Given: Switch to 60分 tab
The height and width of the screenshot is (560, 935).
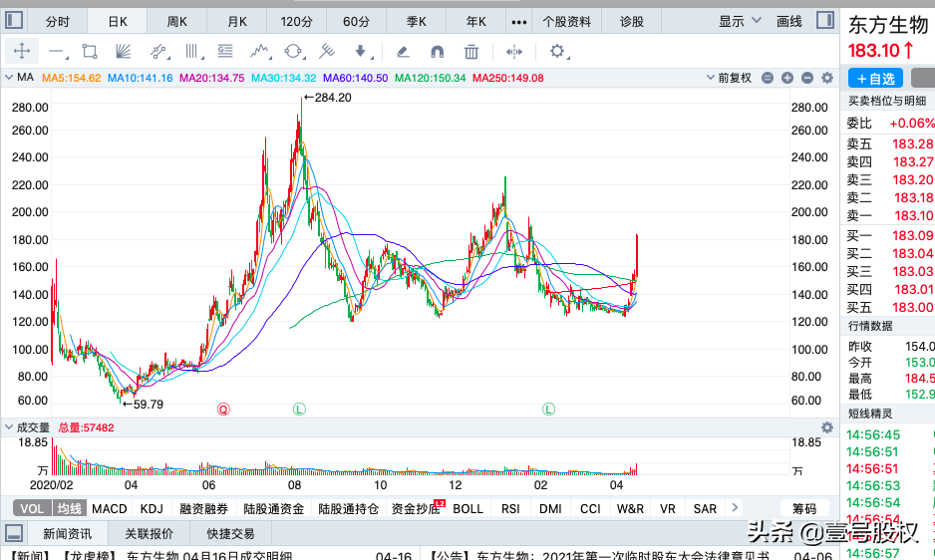Looking at the screenshot, I should point(356,22).
